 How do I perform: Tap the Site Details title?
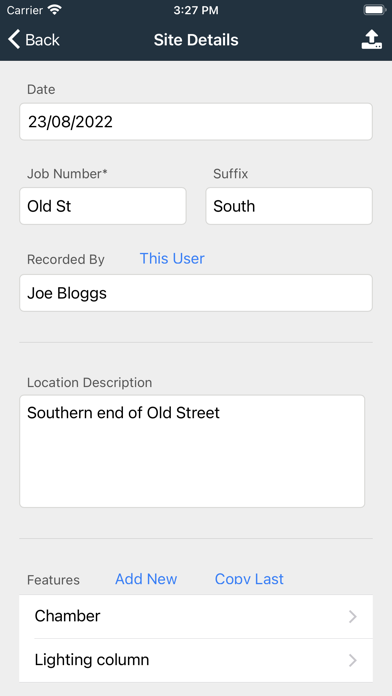click(x=196, y=40)
